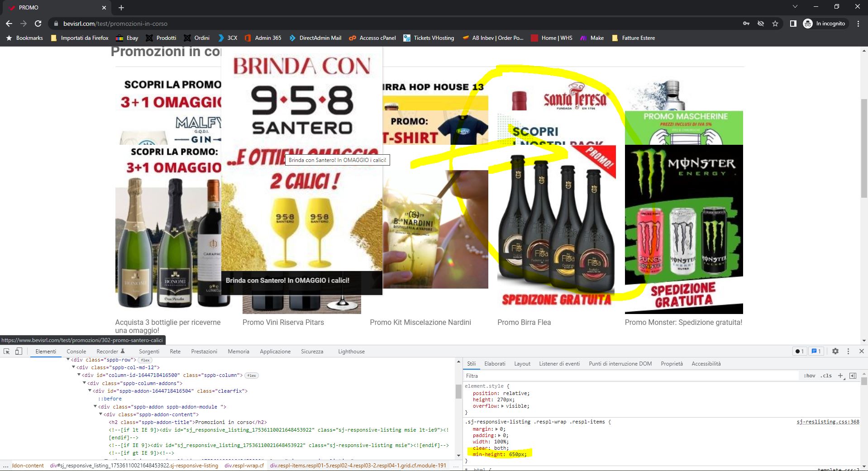Click the browser Forward arrow

click(24, 24)
